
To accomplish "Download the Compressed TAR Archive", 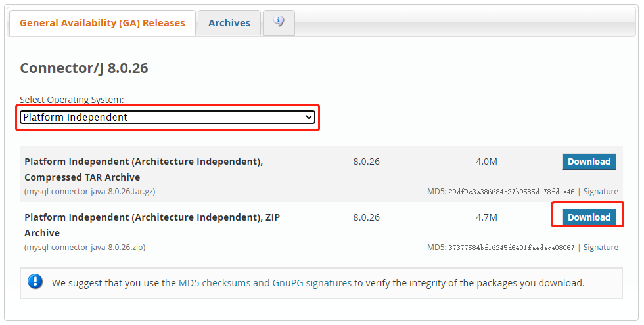I will point(589,162).
